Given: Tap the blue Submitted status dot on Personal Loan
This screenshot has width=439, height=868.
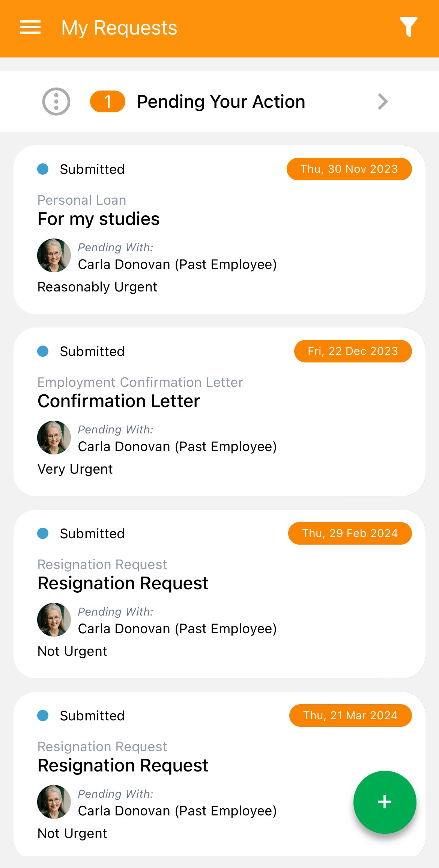Looking at the screenshot, I should click(43, 169).
